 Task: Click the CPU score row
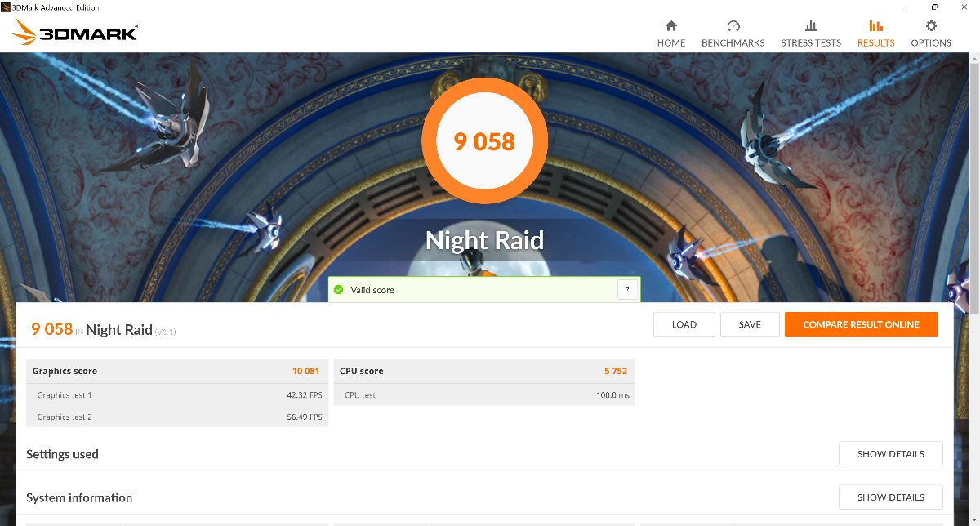(484, 371)
